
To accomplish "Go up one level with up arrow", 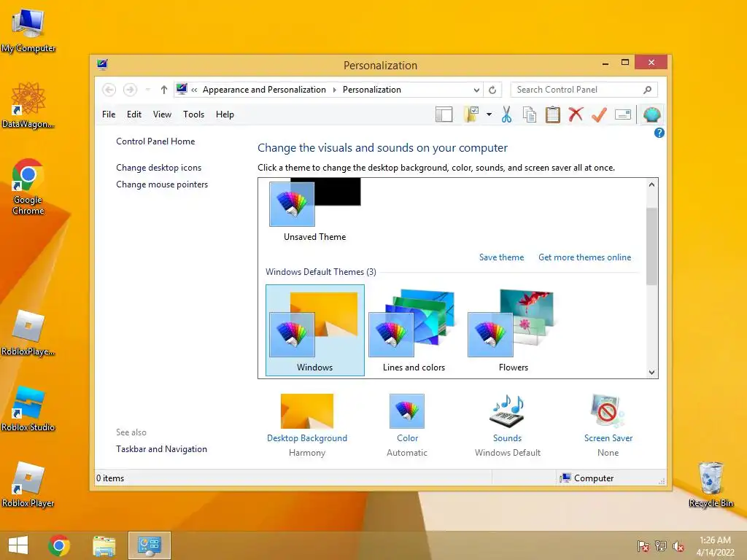I will coord(164,90).
